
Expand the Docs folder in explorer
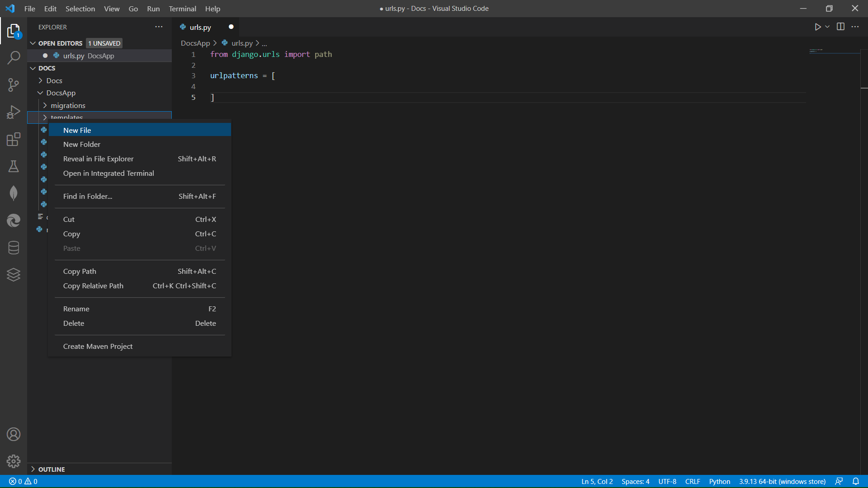(54, 80)
